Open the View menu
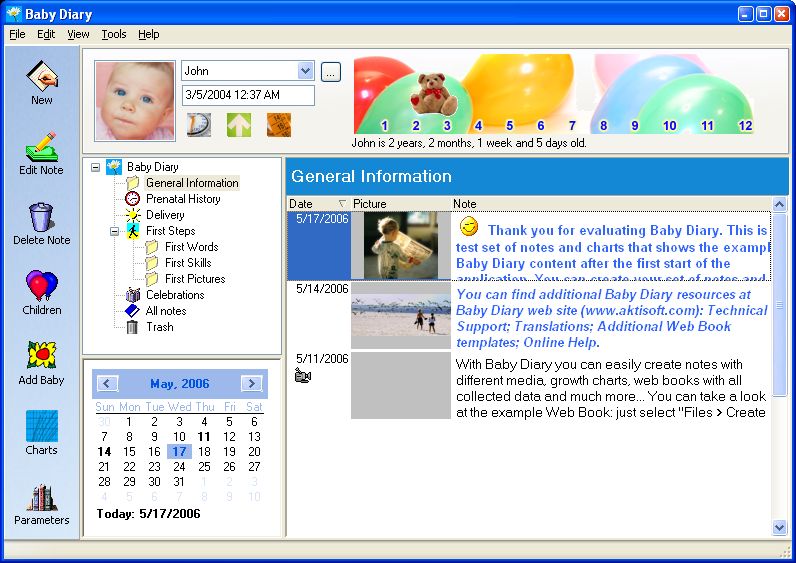The height and width of the screenshot is (563, 796). [x=78, y=34]
